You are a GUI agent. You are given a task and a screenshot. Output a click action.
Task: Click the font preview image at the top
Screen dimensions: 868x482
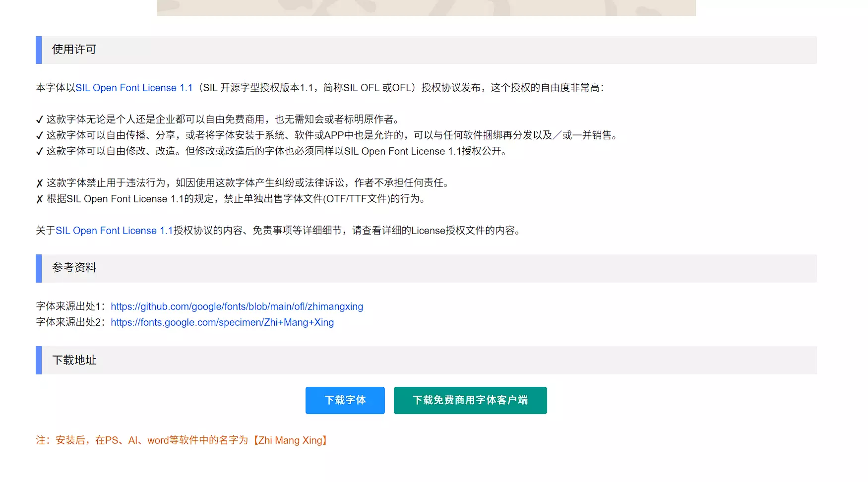pyautogui.click(x=426, y=7)
